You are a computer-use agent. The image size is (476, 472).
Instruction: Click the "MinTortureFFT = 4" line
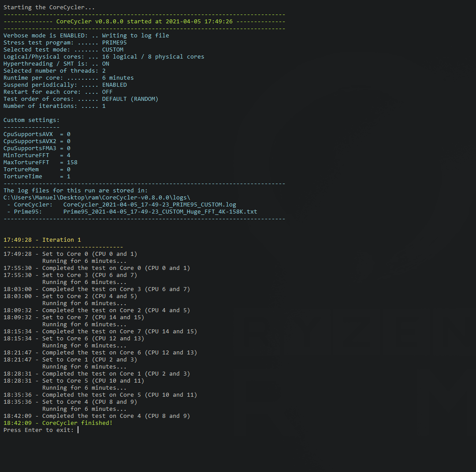(x=37, y=155)
